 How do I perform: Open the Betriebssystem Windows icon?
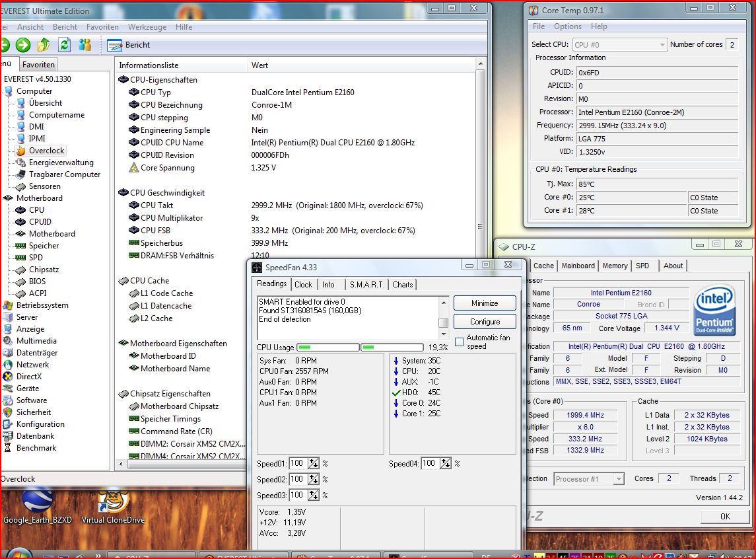[8, 305]
